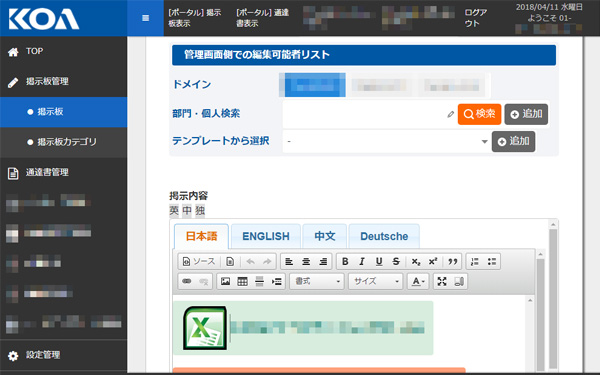This screenshot has height=375, width=600.
Task: Click the unlink icon
Action: (204, 282)
